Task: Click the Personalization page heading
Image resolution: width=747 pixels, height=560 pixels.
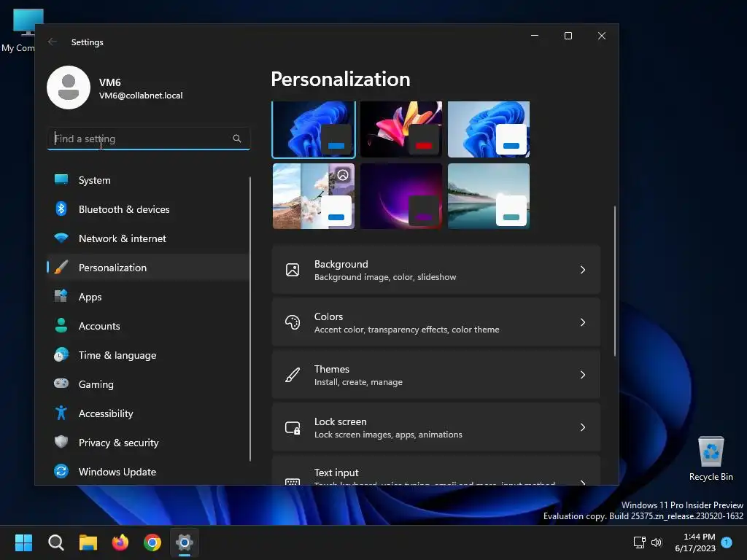Action: tap(341, 79)
